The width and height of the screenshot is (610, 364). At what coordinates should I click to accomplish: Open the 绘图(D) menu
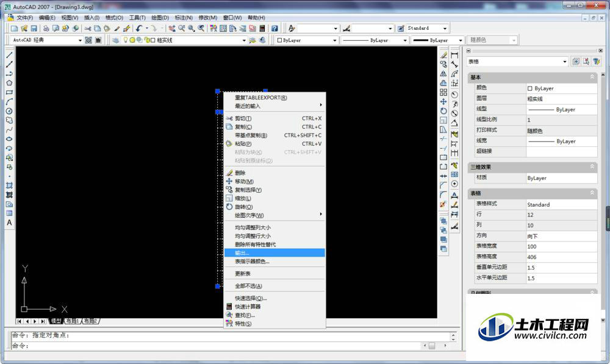pyautogui.click(x=160, y=18)
